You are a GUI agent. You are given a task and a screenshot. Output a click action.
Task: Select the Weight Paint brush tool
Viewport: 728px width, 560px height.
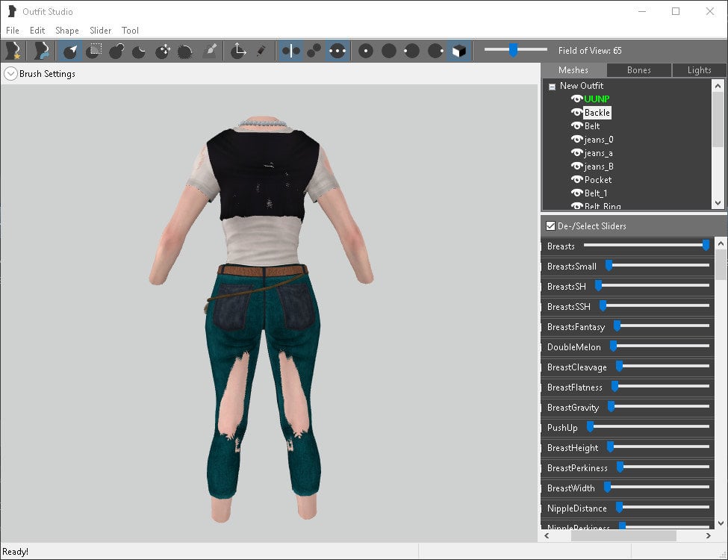[x=210, y=51]
